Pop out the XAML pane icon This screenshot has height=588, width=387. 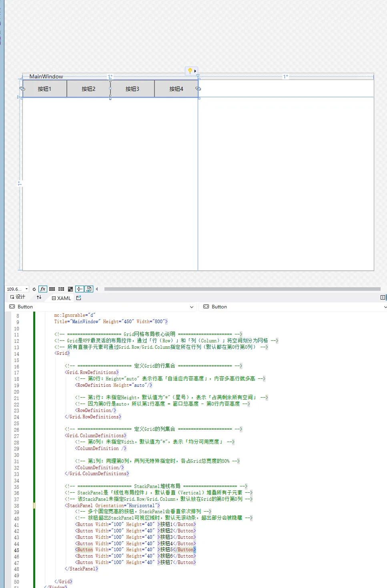78,298
